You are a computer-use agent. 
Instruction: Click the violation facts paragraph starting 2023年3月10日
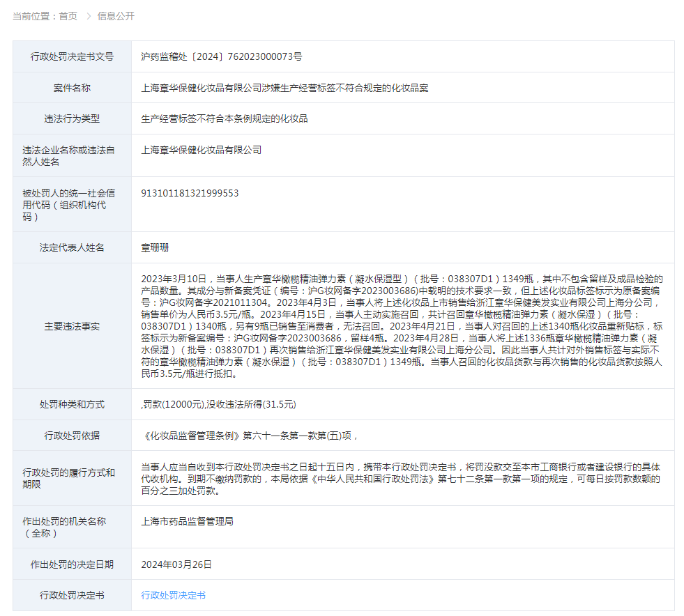pos(402,326)
